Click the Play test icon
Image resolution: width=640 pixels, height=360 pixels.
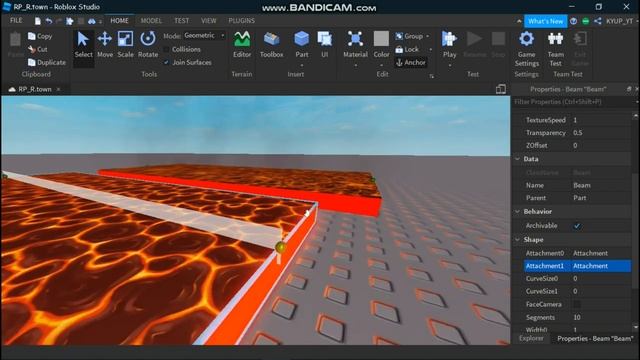coord(449,40)
